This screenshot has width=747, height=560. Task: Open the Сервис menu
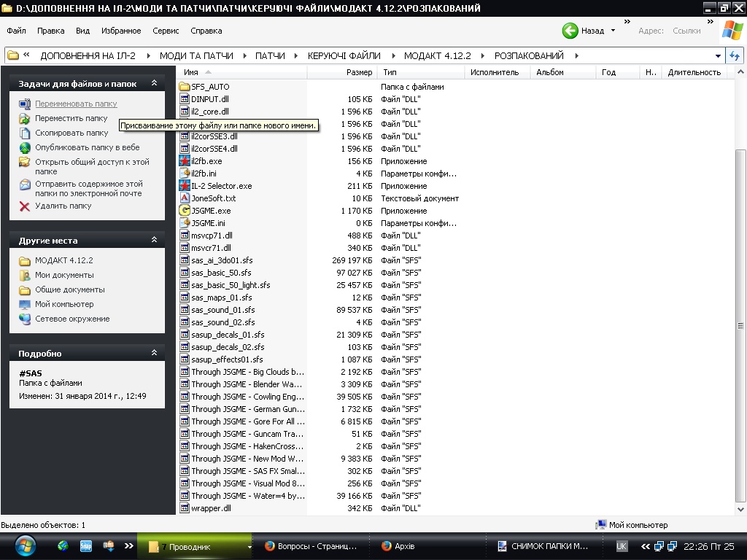(166, 31)
